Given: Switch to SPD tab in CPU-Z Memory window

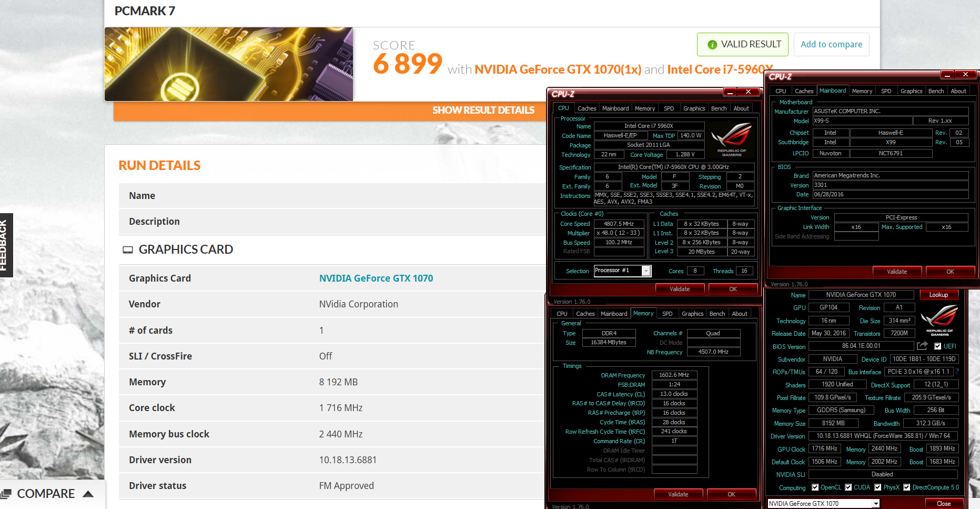Looking at the screenshot, I should (x=667, y=314).
